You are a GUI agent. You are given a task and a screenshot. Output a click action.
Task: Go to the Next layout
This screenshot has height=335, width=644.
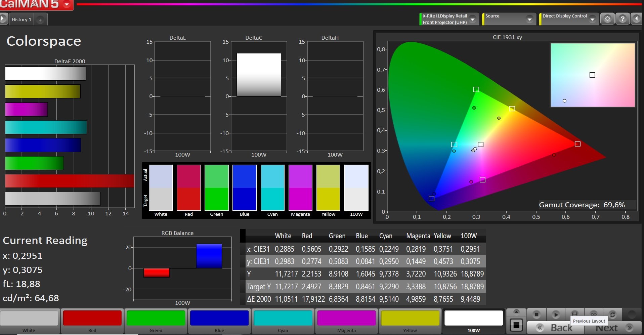[x=613, y=328]
